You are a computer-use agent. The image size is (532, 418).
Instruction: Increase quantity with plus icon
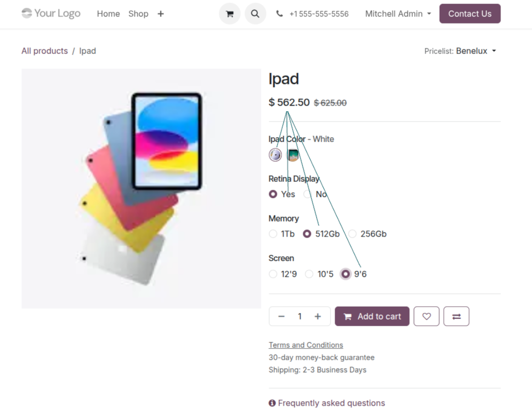[x=318, y=317]
